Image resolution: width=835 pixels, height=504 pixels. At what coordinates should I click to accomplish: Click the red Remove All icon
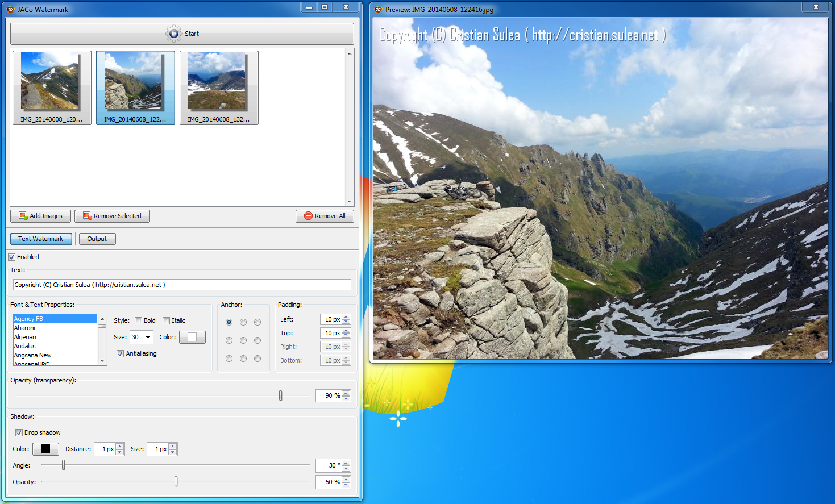tap(308, 216)
